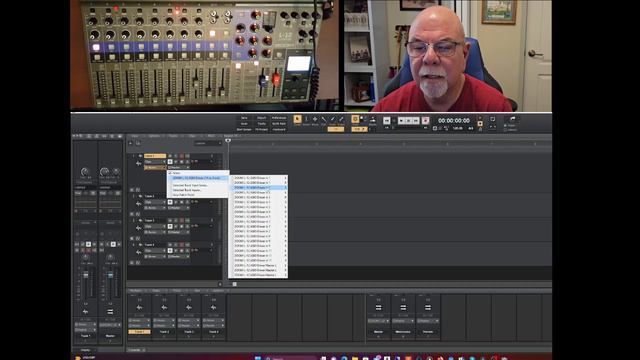Select Track 1 strip name in Console
640x360 pixels.
[139, 332]
